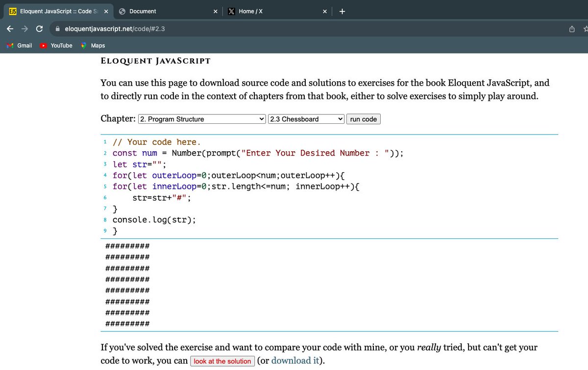Image resolution: width=588 pixels, height=370 pixels.
Task: Click code line 5 innerLoop for statement
Action: tap(237, 186)
